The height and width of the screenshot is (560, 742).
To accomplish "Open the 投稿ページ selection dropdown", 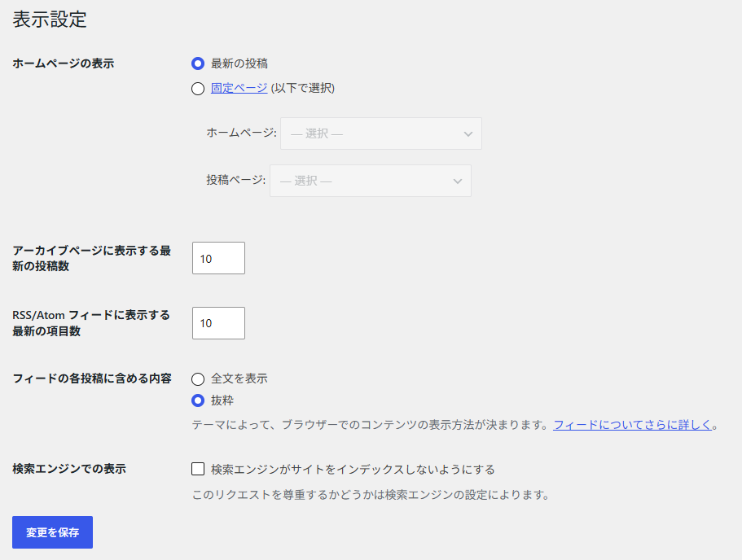I will tap(371, 181).
